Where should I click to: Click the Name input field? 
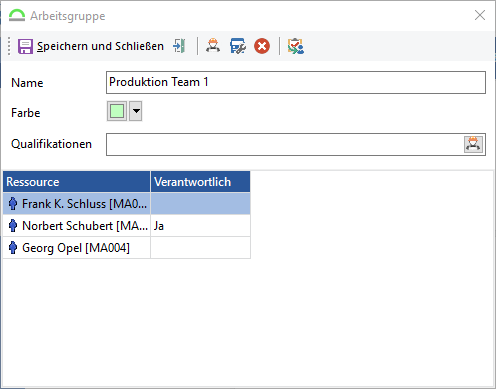(296, 82)
